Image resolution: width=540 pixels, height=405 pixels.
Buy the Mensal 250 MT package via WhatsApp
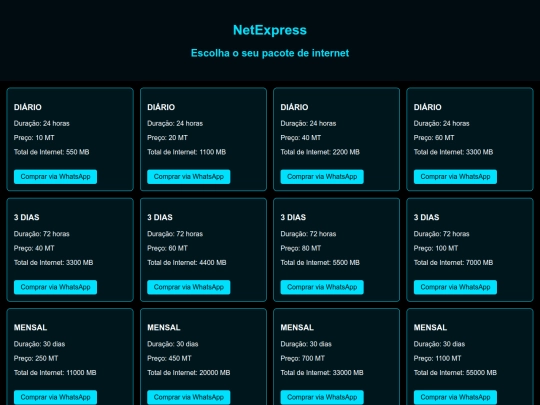[x=55, y=397]
